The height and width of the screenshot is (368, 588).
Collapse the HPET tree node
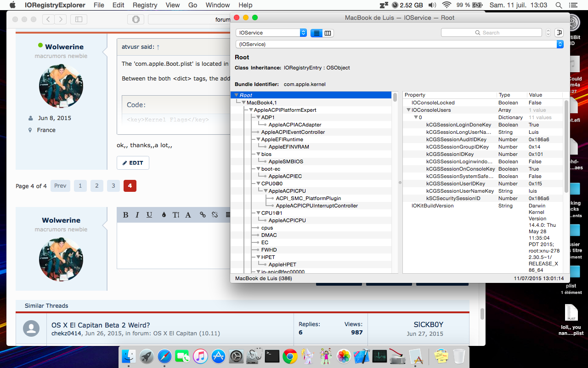pyautogui.click(x=258, y=257)
